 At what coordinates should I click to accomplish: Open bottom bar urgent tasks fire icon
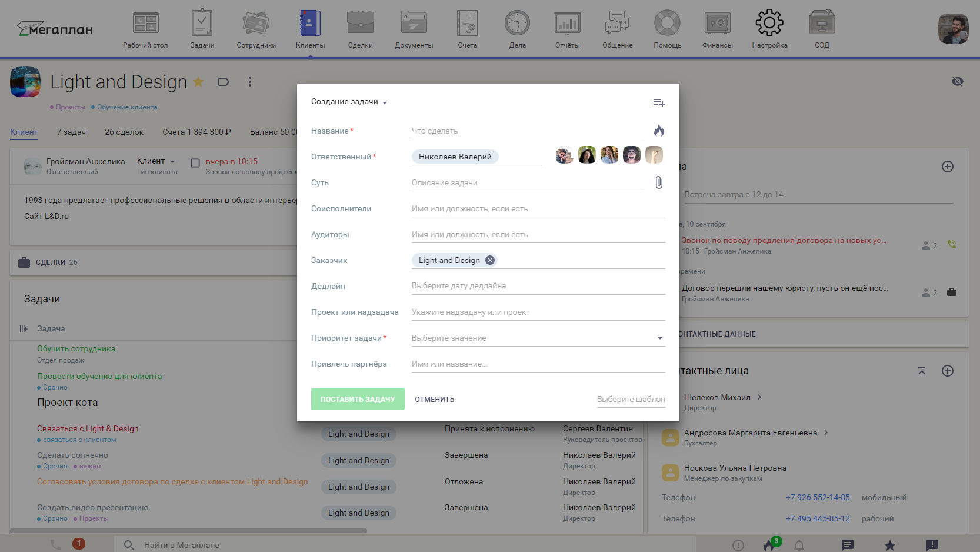(x=768, y=545)
